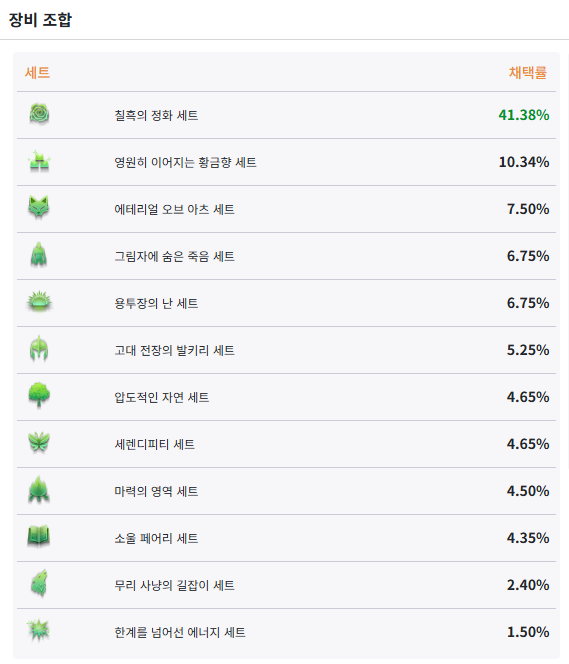Viewport: 569px width, 664px height.
Task: Click the 발키리 세트 helmet icon
Action: point(39,349)
